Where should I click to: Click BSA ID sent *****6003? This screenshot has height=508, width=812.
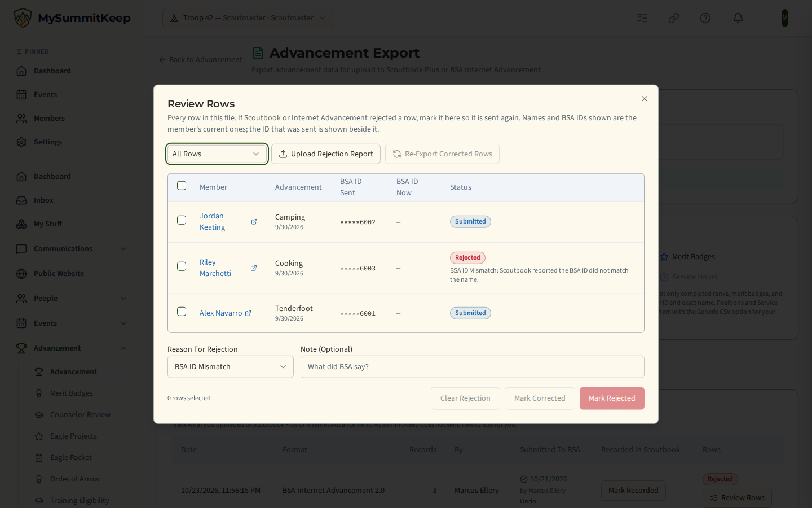pos(358,269)
